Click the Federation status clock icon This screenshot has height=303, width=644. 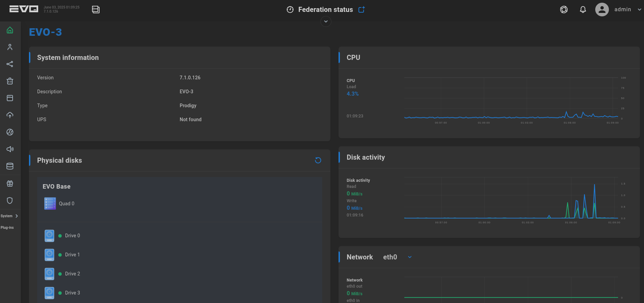tap(290, 10)
